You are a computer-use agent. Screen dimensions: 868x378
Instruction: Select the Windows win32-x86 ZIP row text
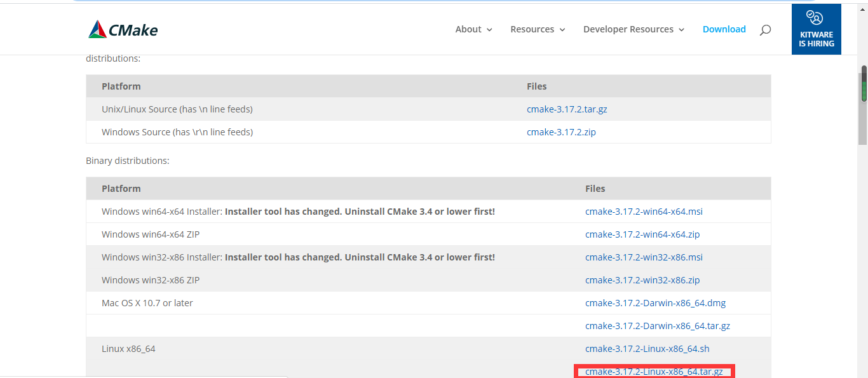tap(151, 280)
